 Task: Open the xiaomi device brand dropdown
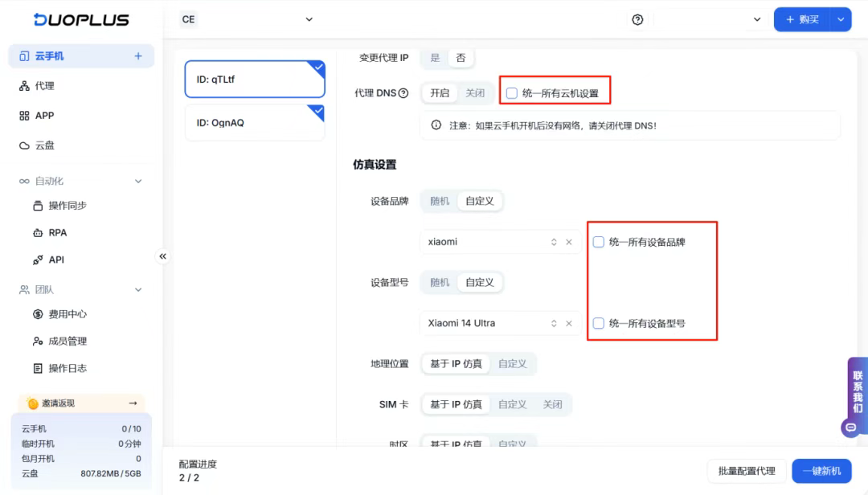click(553, 241)
